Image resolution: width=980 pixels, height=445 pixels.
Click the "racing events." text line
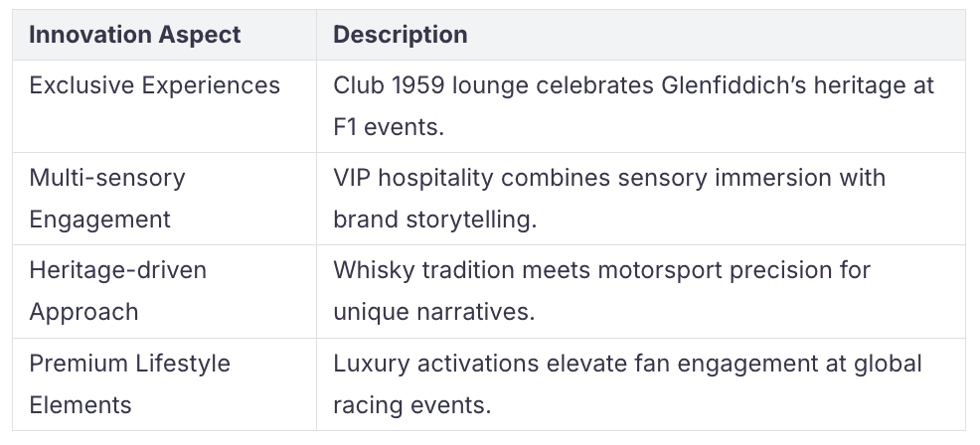click(x=411, y=404)
